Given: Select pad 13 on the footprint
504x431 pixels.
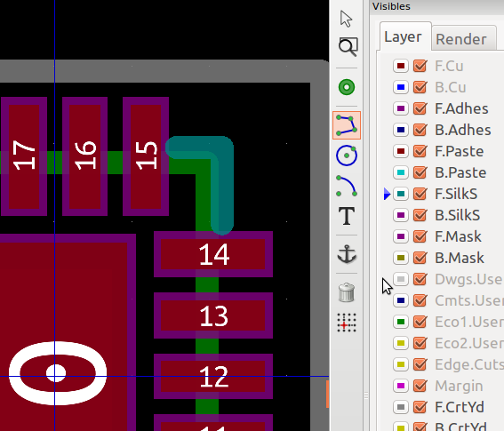Looking at the screenshot, I should click(213, 315).
